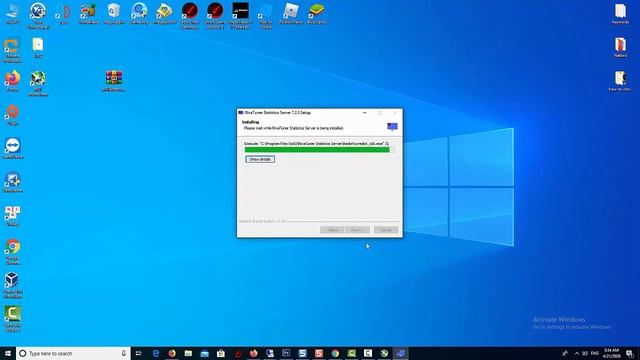Click the microphone icon in the search box
This screenshot has height=360, width=640.
[x=124, y=353]
